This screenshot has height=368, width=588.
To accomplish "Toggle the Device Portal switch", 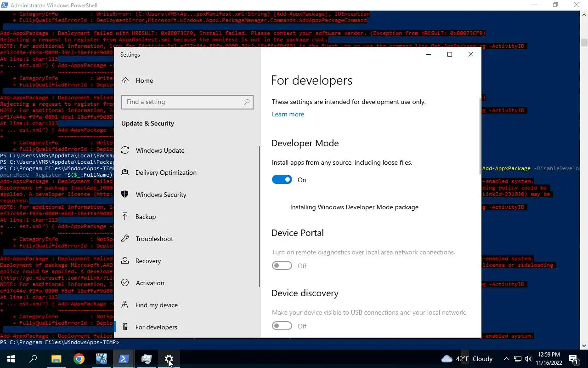I will tap(282, 266).
